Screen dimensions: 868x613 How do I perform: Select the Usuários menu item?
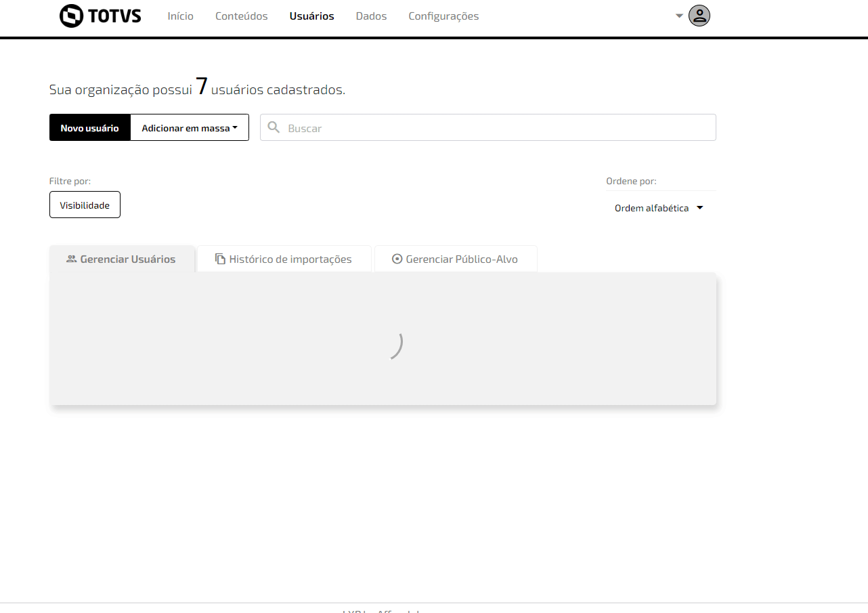click(311, 16)
